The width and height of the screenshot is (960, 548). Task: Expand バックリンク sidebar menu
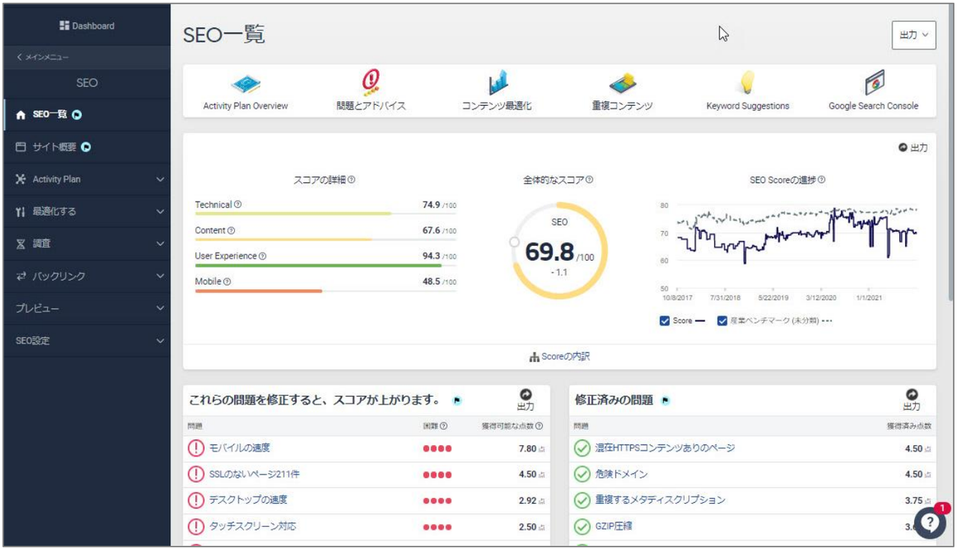tap(87, 276)
